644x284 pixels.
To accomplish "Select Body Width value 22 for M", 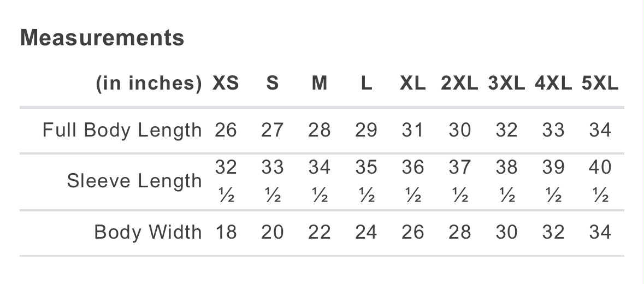I will click(319, 232).
